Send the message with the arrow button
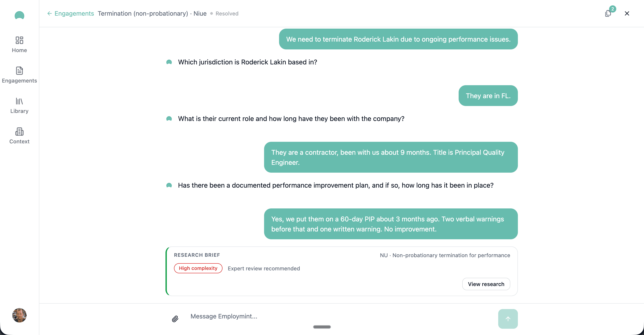This screenshot has width=644, height=335. pos(508,318)
